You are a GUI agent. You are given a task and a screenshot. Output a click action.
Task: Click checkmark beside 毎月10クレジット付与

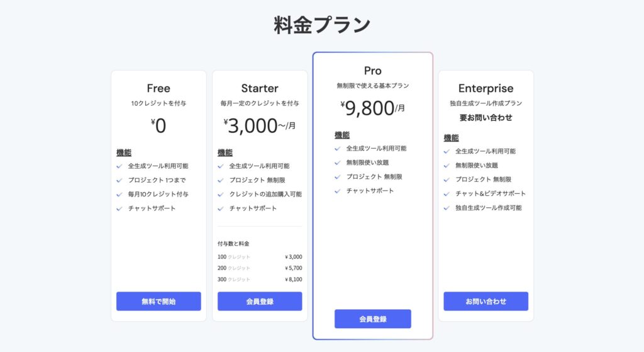point(119,194)
